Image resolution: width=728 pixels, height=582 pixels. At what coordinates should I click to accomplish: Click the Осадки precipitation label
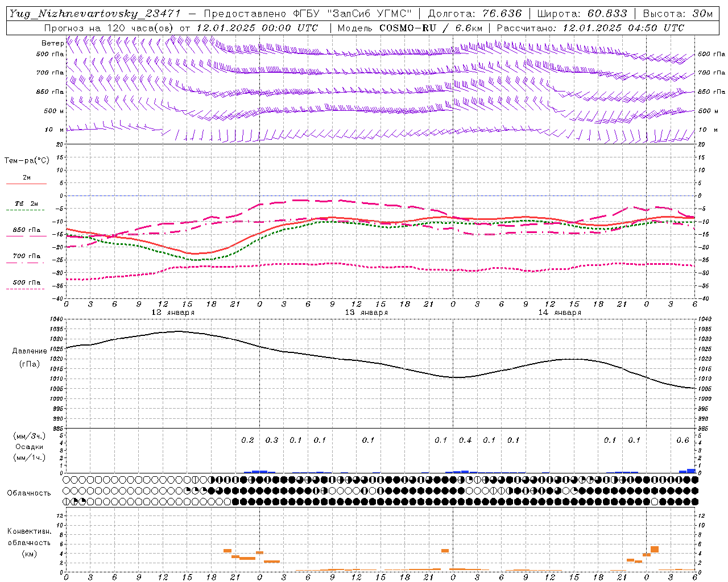pyautogui.click(x=30, y=447)
